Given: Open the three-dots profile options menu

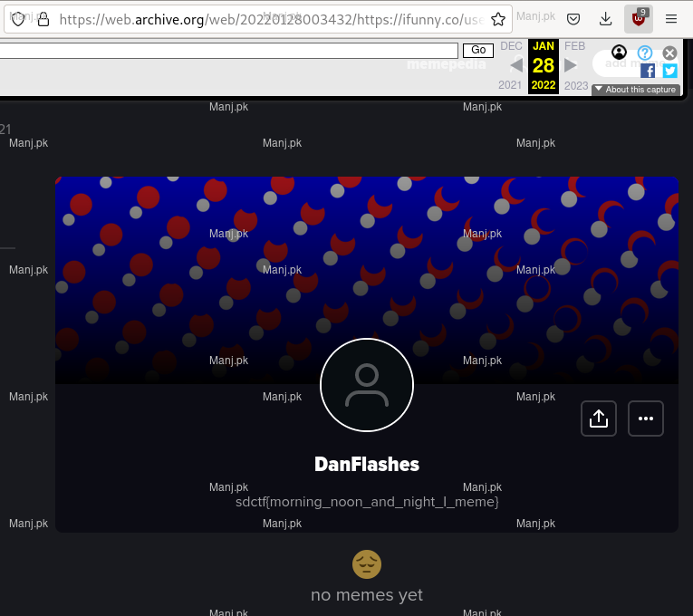Looking at the screenshot, I should (646, 419).
